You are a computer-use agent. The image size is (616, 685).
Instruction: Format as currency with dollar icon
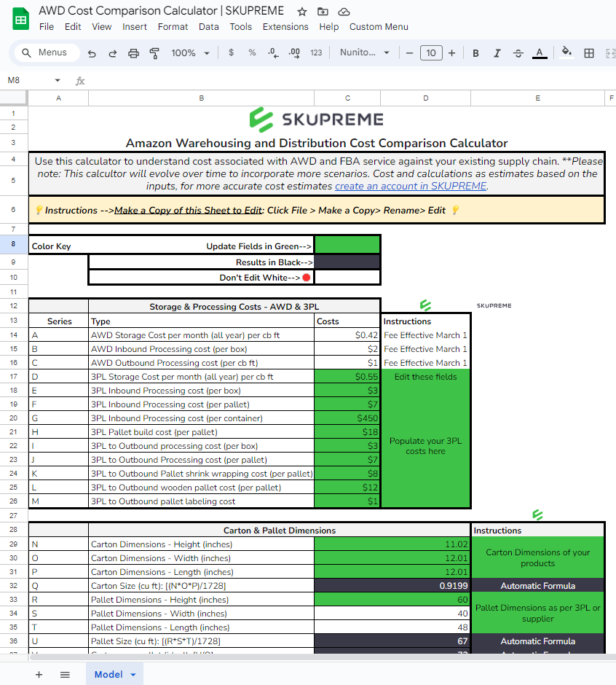tap(231, 53)
